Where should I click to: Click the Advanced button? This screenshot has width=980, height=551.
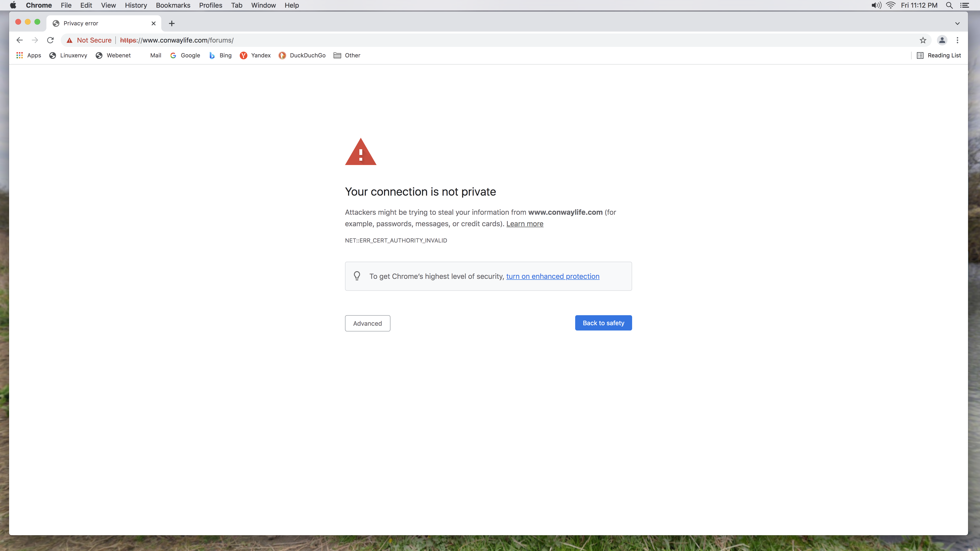click(x=367, y=323)
